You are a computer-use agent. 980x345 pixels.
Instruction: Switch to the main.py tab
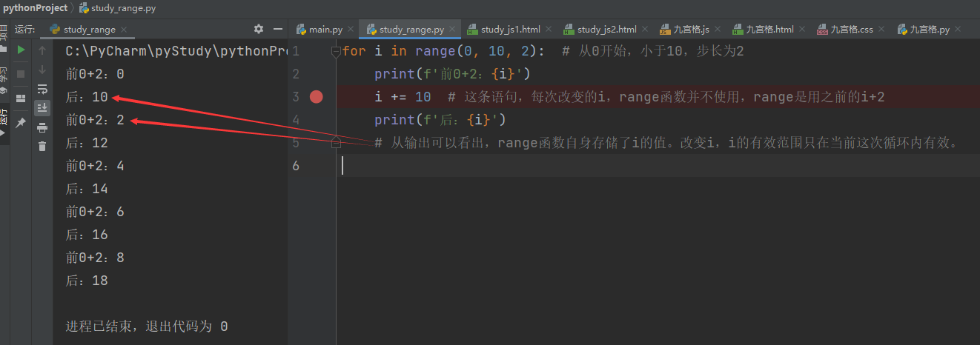tap(325, 30)
